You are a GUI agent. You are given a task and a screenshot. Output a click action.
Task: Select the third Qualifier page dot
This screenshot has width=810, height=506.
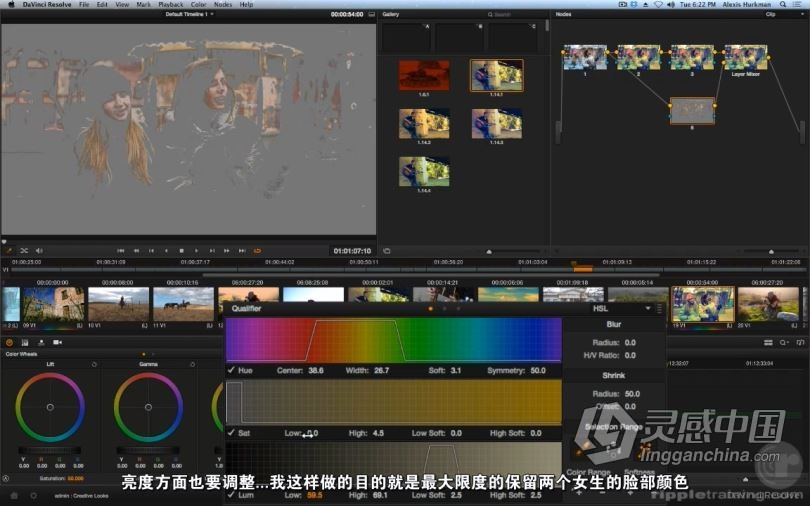(x=458, y=309)
